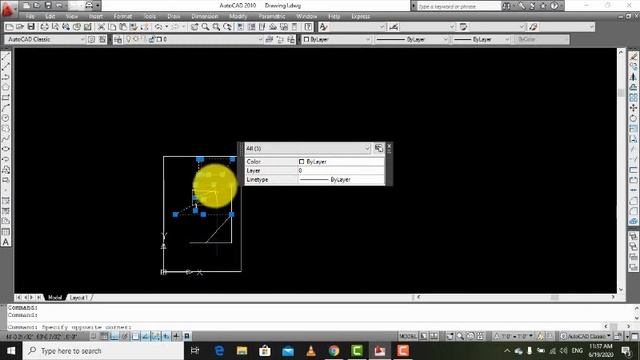This screenshot has width=640, height=360.
Task: Open the dimension style dropdown
Action: pos(427,27)
